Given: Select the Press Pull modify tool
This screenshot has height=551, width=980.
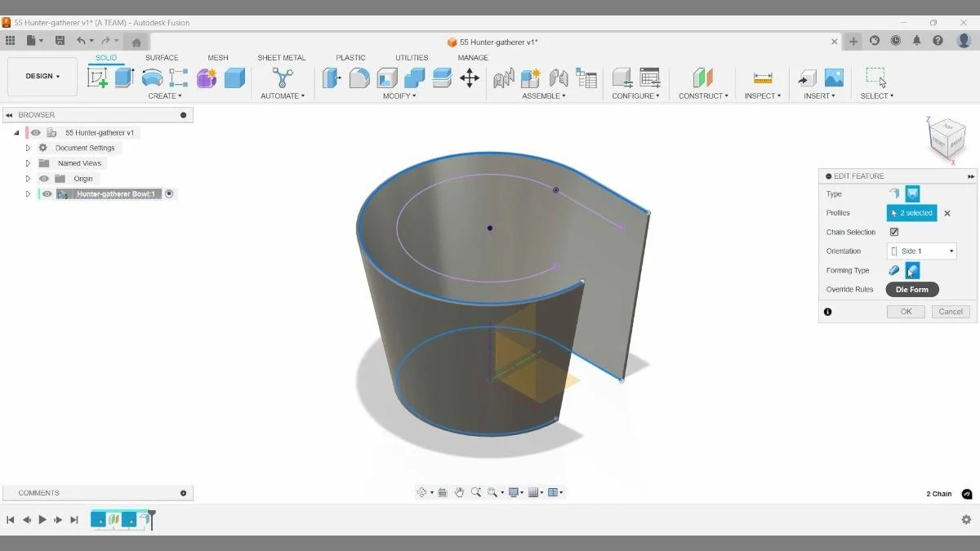Looking at the screenshot, I should [x=332, y=78].
